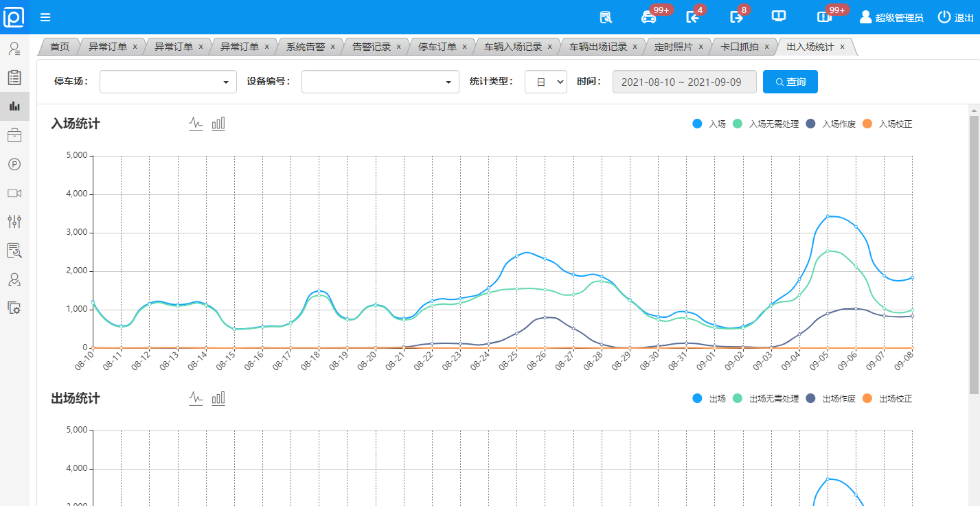980x506 pixels.
Task: Toggle 入场校正 legend series
Action: click(x=887, y=124)
